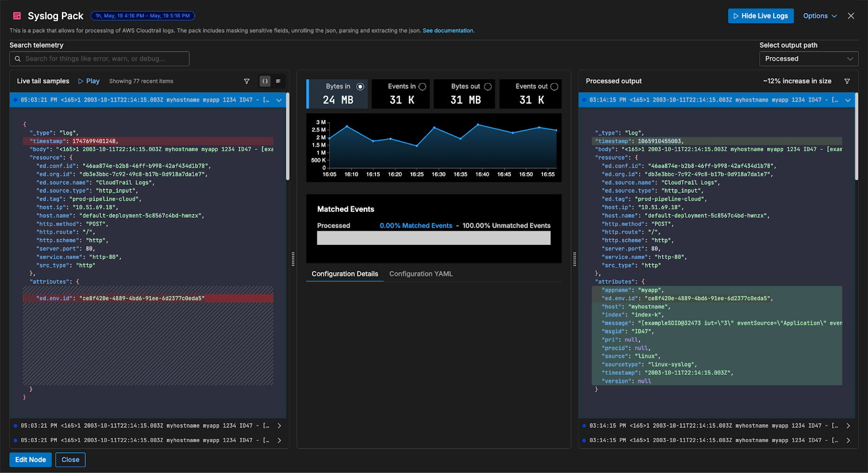Click the Live tail filter funnel icon
Viewport: 868px width, 473px height.
coord(247,81)
